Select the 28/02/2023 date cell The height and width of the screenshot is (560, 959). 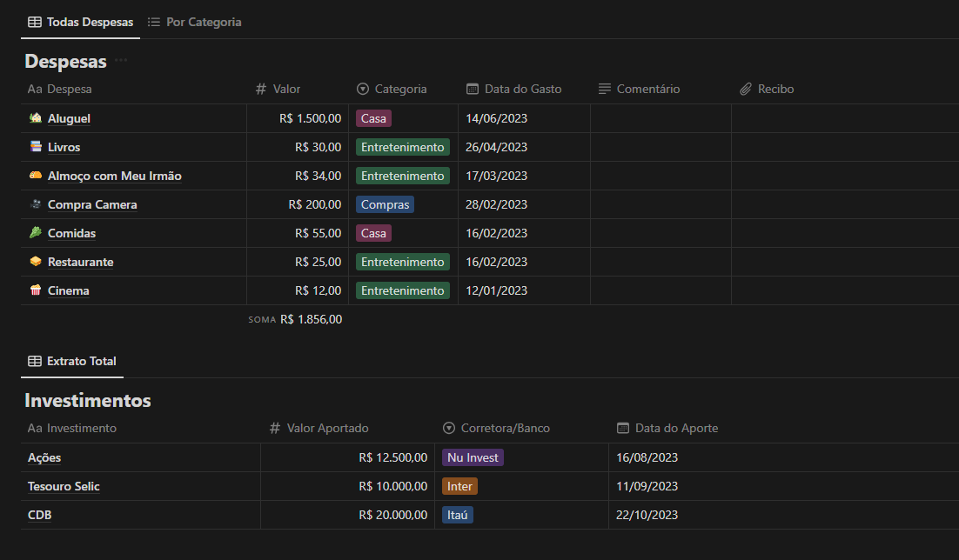click(x=524, y=205)
